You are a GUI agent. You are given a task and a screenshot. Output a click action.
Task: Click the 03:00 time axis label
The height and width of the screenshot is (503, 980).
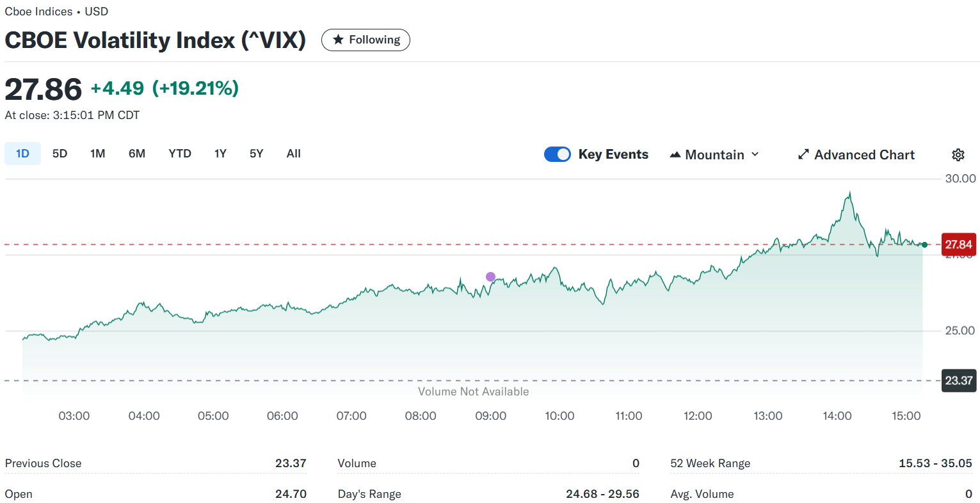click(74, 416)
